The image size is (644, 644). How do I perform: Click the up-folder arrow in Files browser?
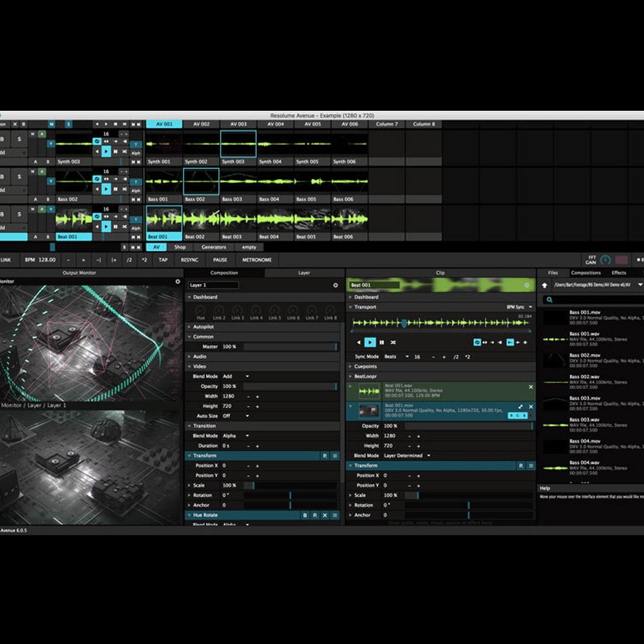click(x=545, y=285)
